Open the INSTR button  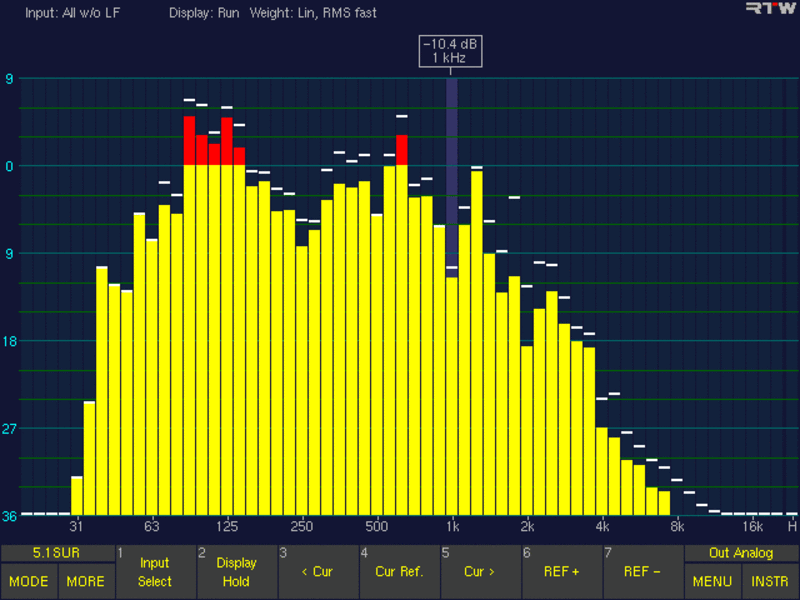(x=770, y=581)
